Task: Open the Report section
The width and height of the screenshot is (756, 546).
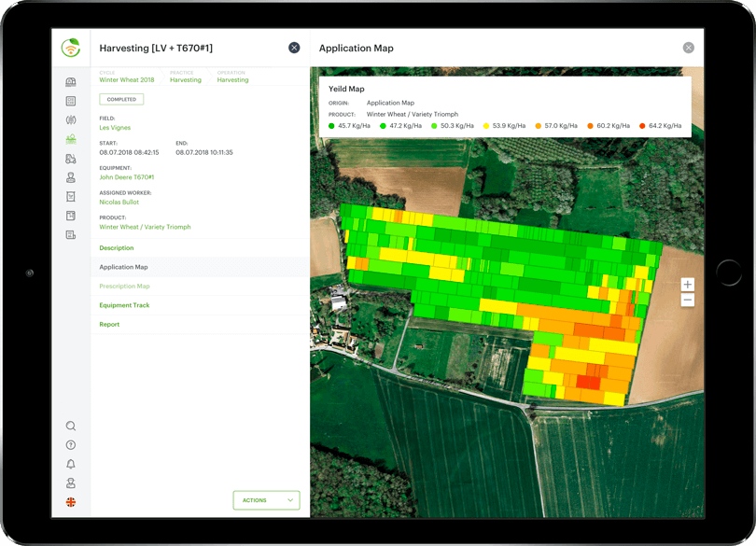Action: (109, 325)
